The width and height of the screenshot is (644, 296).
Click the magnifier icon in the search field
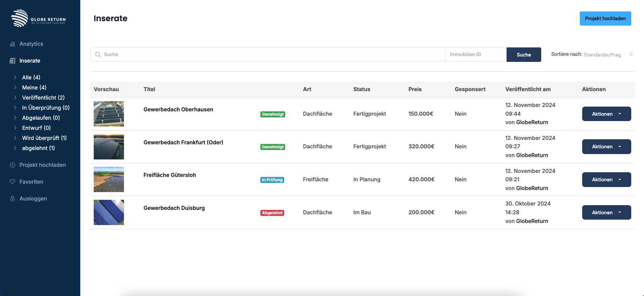click(x=98, y=54)
